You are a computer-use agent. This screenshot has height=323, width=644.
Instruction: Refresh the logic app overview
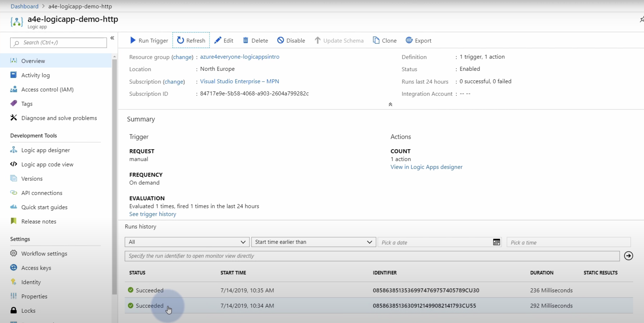coord(191,40)
